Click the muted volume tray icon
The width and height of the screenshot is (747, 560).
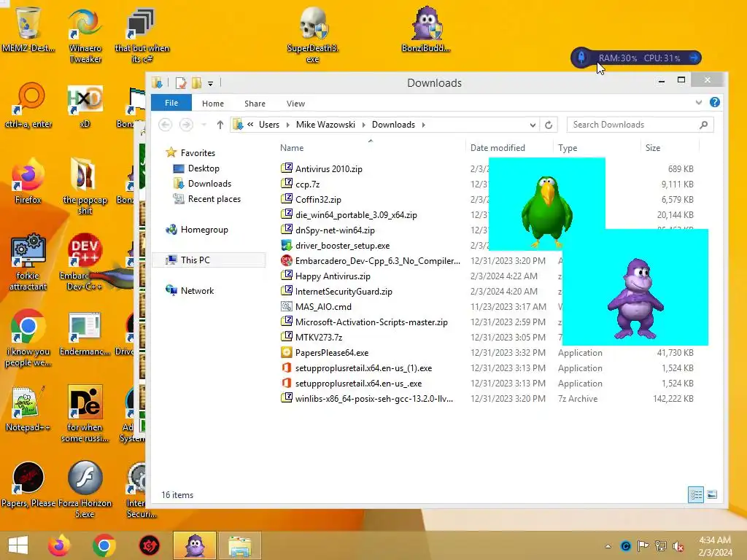point(678,546)
